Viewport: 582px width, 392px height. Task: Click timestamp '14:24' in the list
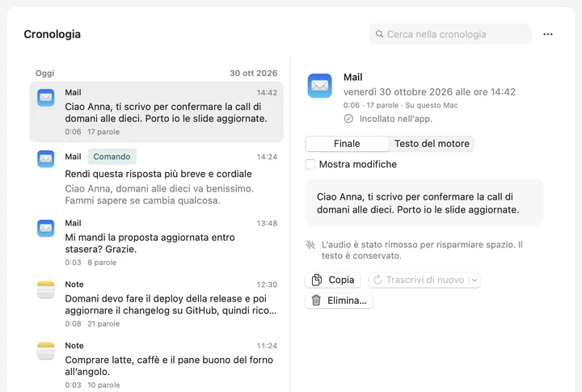click(x=267, y=157)
